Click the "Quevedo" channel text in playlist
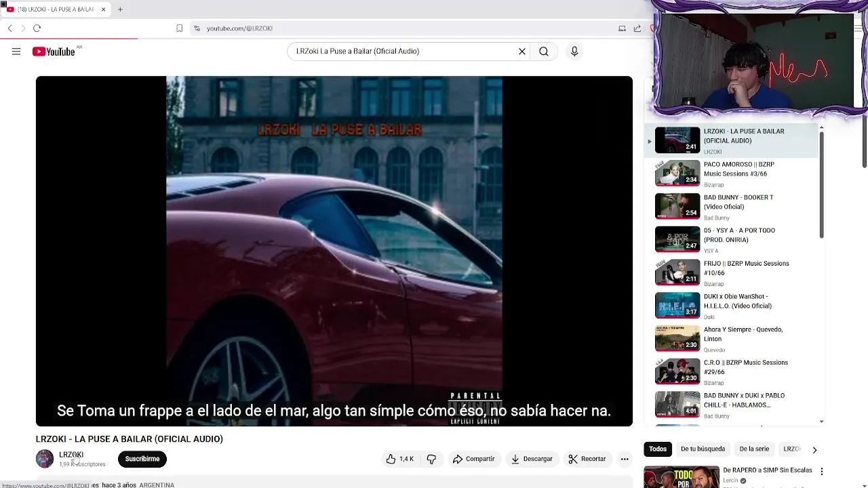The image size is (868, 488). (x=714, y=350)
